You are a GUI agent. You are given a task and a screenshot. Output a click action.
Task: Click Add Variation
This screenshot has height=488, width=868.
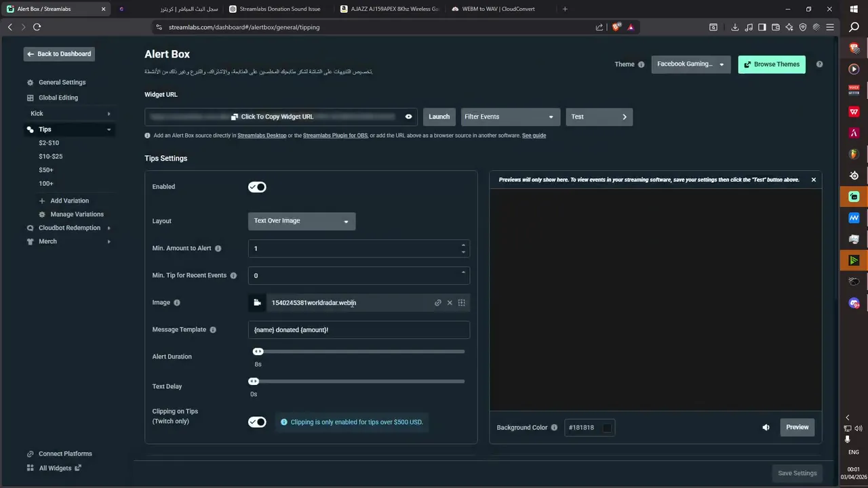(64, 201)
